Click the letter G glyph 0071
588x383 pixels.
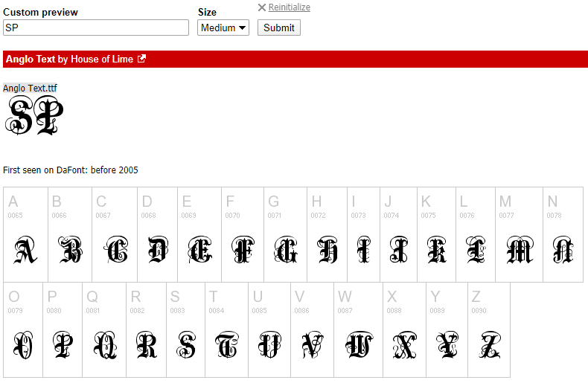pos(286,234)
